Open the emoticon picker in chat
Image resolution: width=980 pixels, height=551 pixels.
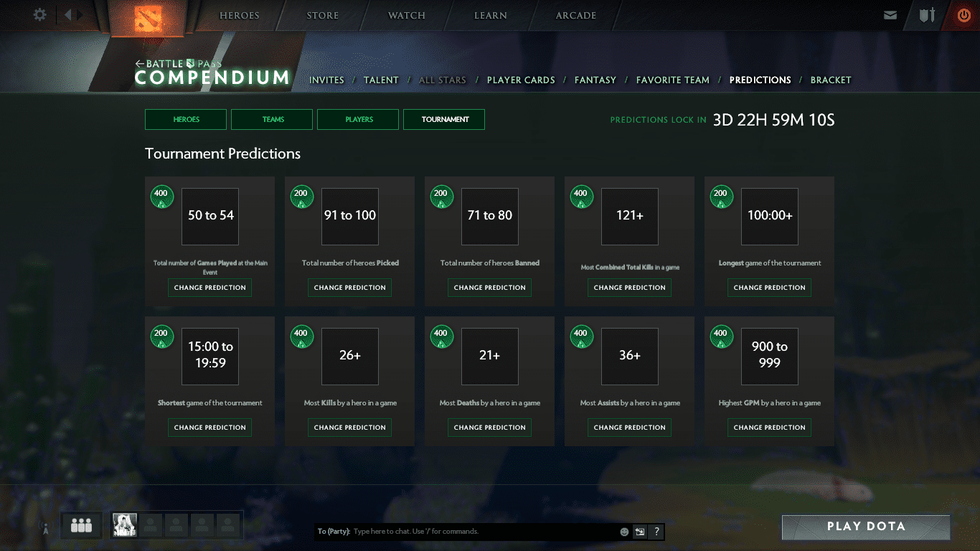click(x=624, y=532)
